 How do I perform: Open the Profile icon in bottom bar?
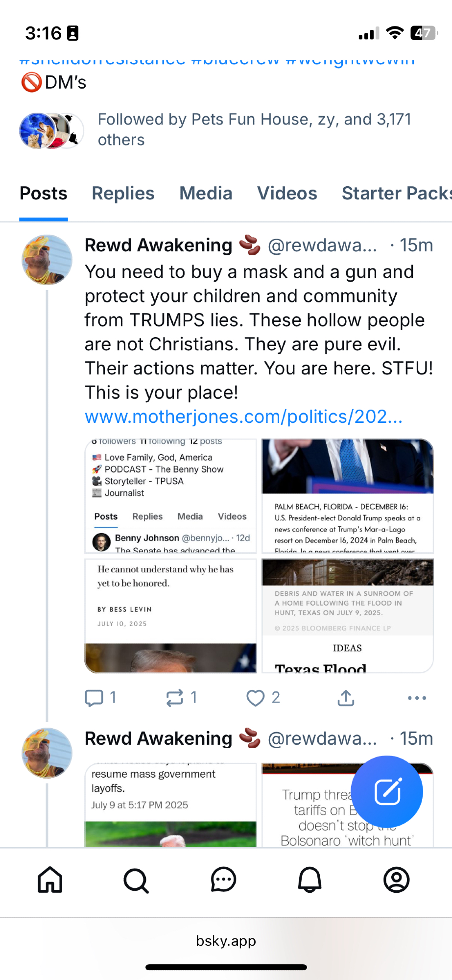396,880
